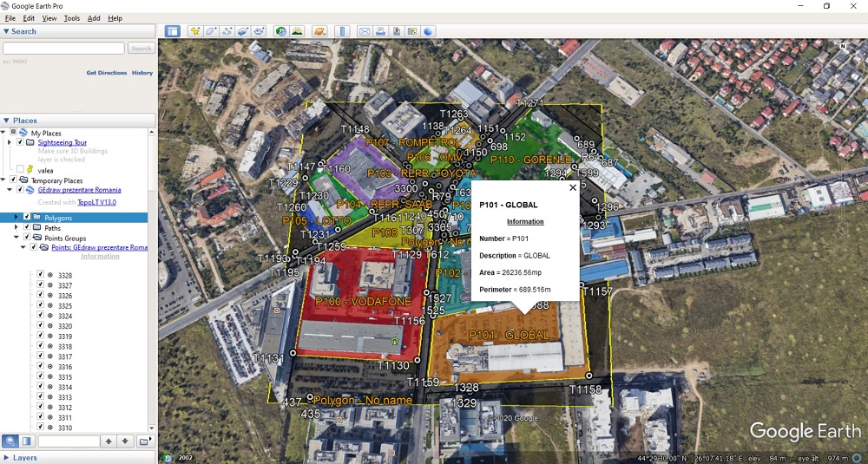
Task: Uncheck the Sightseeing Tour checkbox
Action: (x=21, y=142)
